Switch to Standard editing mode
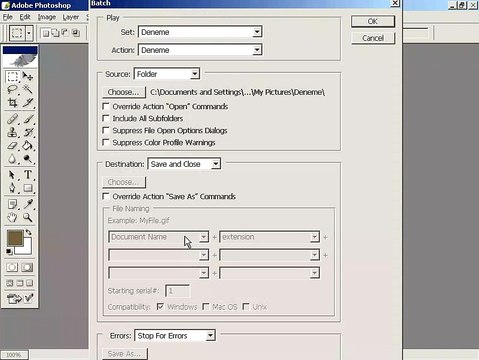Screen dimensions: 479x360 (12, 267)
